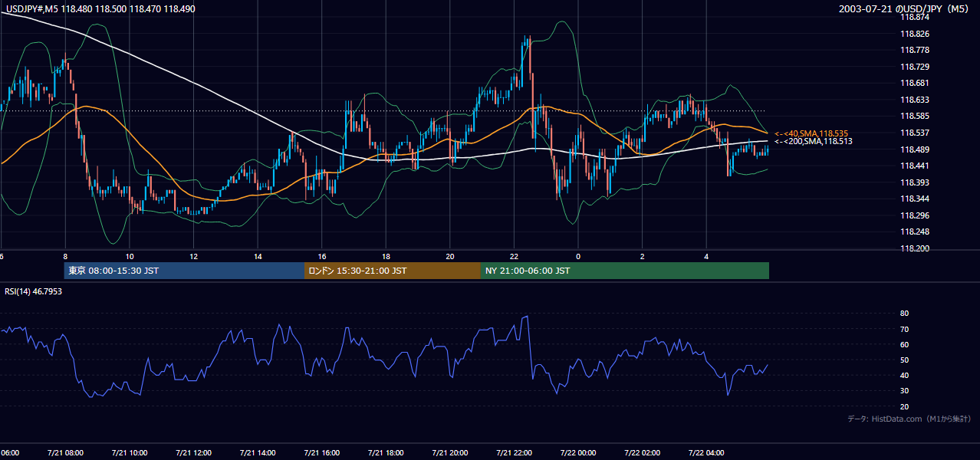The width and height of the screenshot is (980, 460).
Task: Click hour tick 0 under the price chart
Action: click(x=578, y=257)
